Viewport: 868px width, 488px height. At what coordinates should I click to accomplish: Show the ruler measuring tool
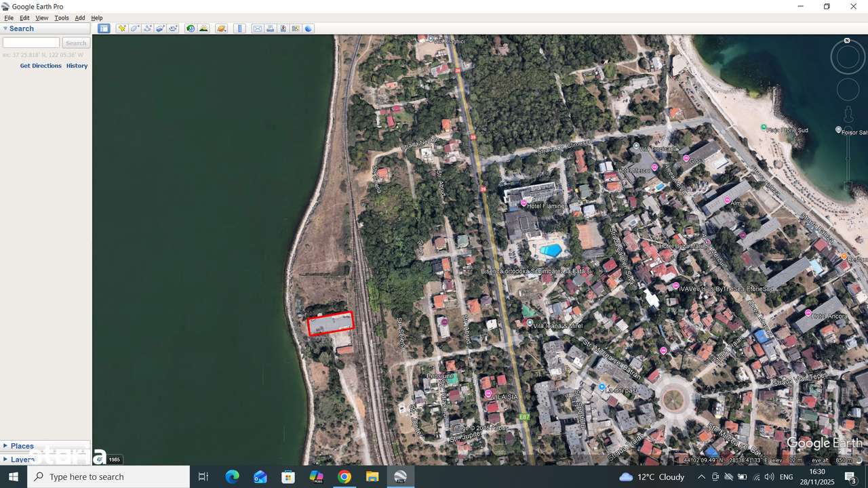click(239, 28)
